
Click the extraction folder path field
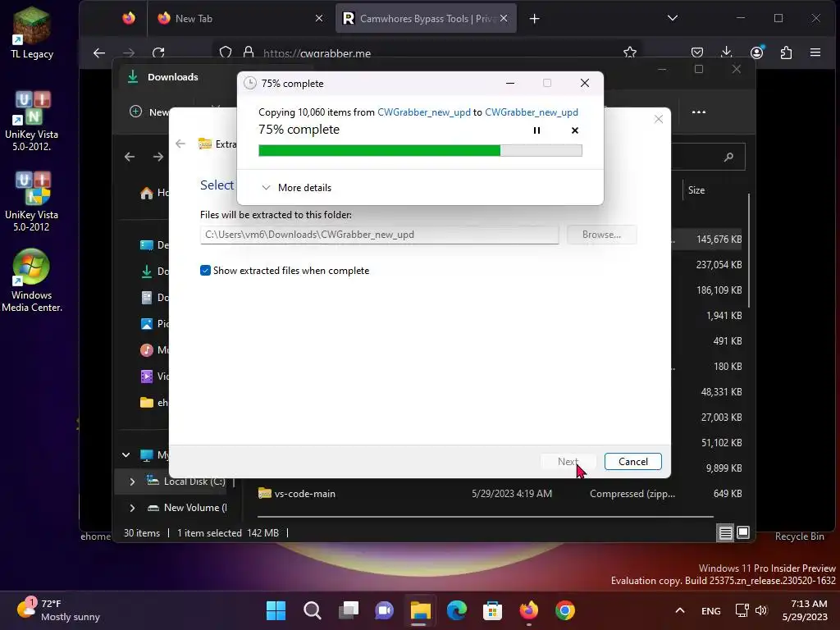[379, 235]
